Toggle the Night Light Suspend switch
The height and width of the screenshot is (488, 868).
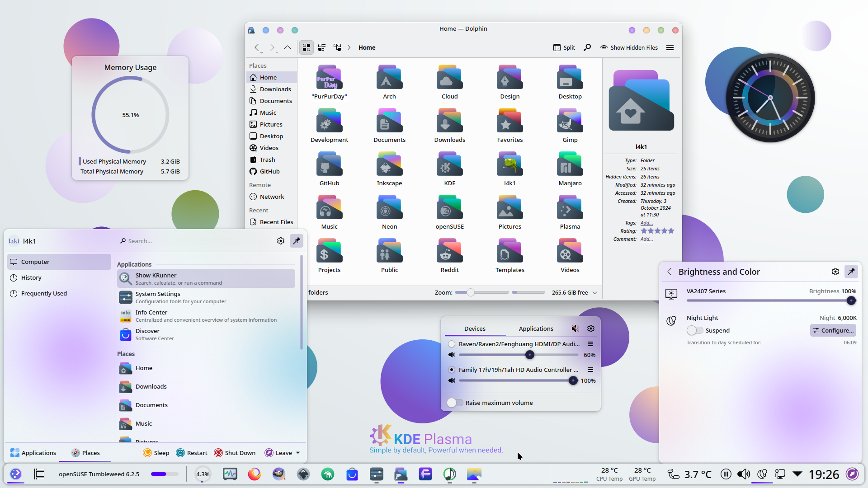tap(695, 330)
